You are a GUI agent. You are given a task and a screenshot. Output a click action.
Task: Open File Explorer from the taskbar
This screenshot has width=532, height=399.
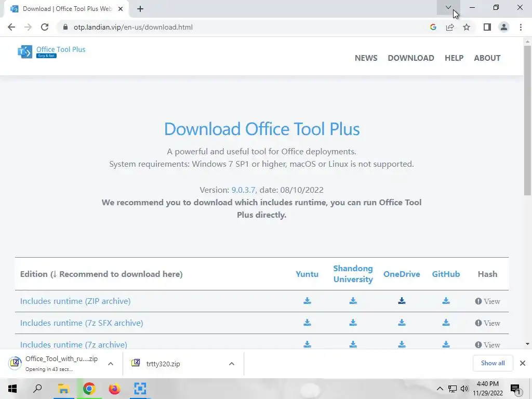click(x=63, y=389)
